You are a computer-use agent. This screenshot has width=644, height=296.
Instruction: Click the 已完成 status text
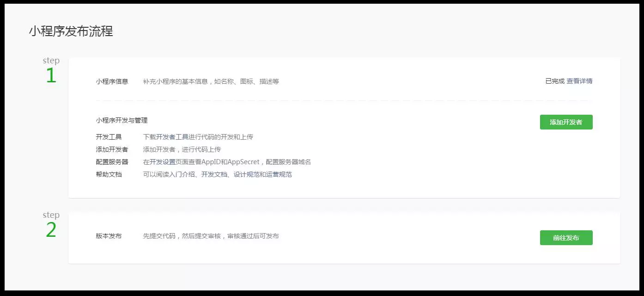tap(554, 81)
